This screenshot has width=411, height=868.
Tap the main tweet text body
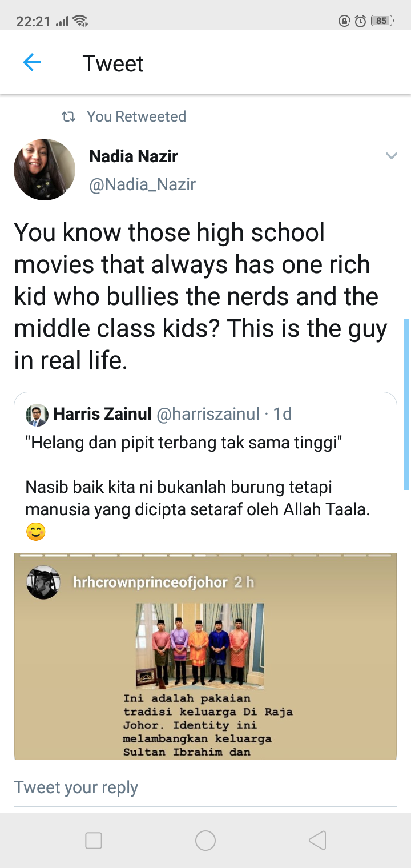[200, 296]
